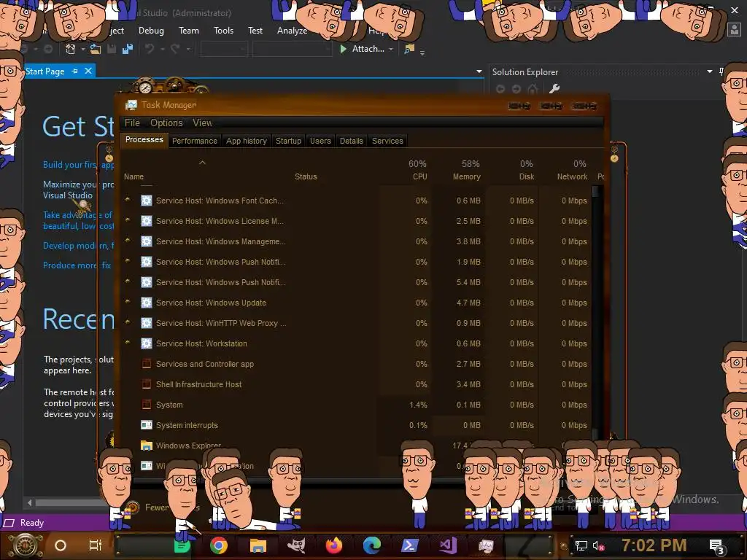The height and width of the screenshot is (560, 747).
Task: Open Firefox from the taskbar
Action: pyautogui.click(x=334, y=545)
